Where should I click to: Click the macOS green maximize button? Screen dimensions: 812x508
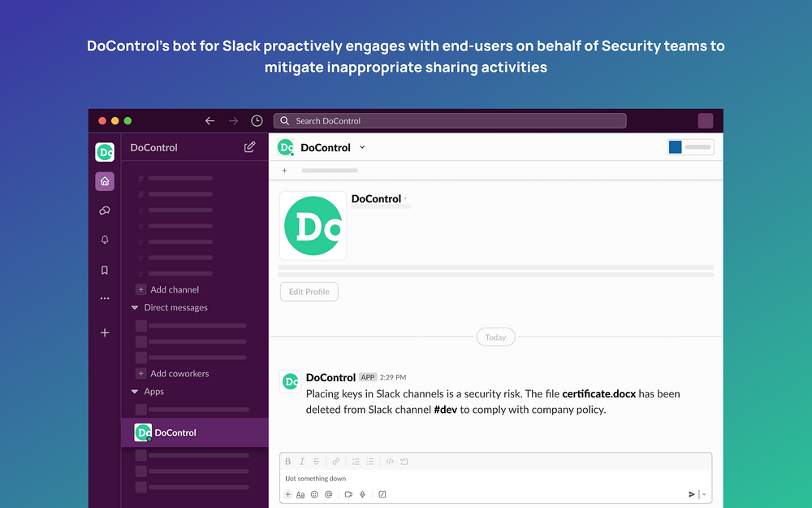point(128,121)
